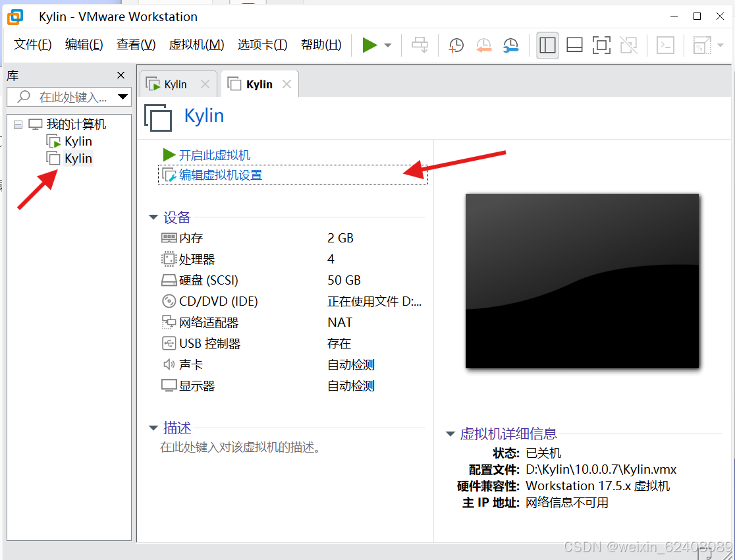The height and width of the screenshot is (560, 735).
Task: Enter full screen mode icon
Action: [601, 45]
